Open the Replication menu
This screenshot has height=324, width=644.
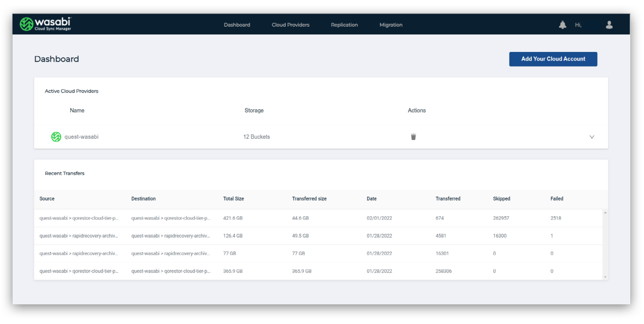point(344,25)
